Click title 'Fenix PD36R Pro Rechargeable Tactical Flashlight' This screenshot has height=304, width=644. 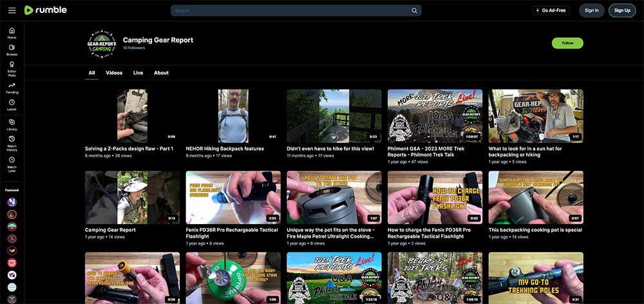pos(232,233)
